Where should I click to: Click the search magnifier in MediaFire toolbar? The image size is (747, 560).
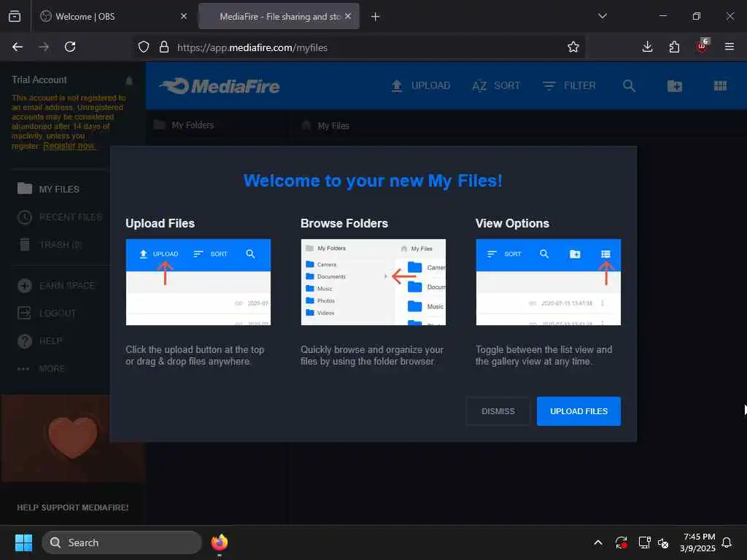(x=629, y=86)
